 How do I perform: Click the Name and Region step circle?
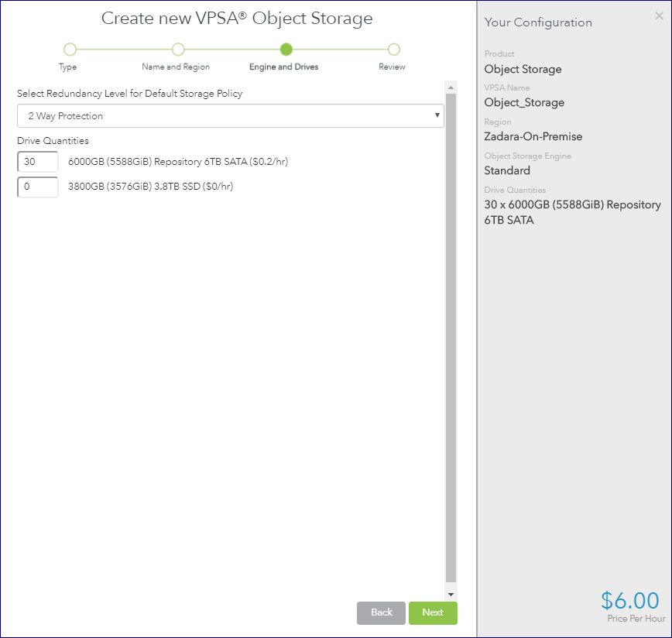pos(178,50)
